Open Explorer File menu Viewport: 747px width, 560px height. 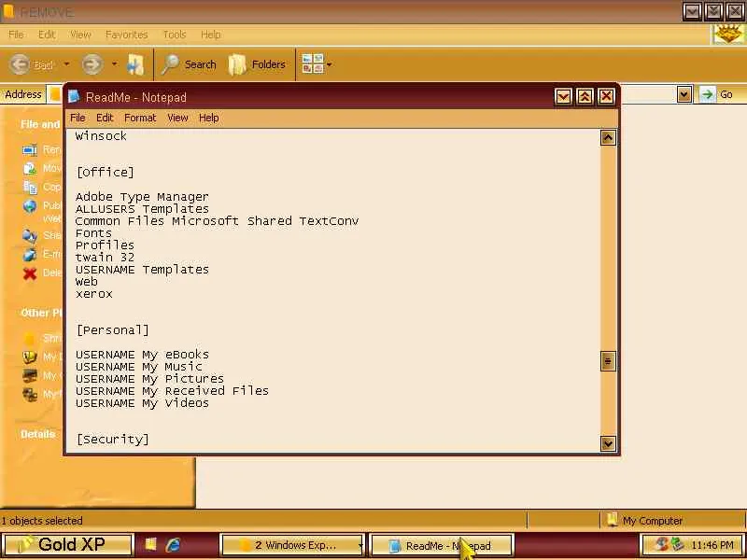pyautogui.click(x=16, y=35)
